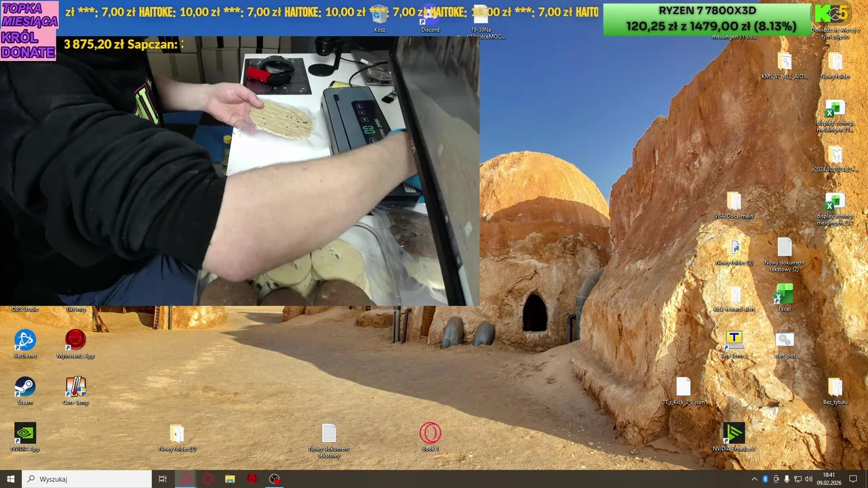Open the Kosz recycle bin icon
868x488 pixels.
coord(380,18)
